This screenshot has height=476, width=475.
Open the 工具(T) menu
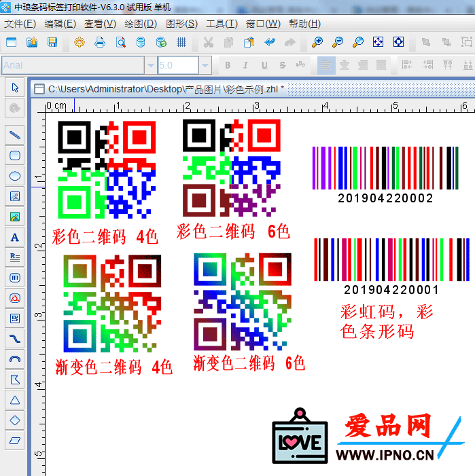[222, 24]
